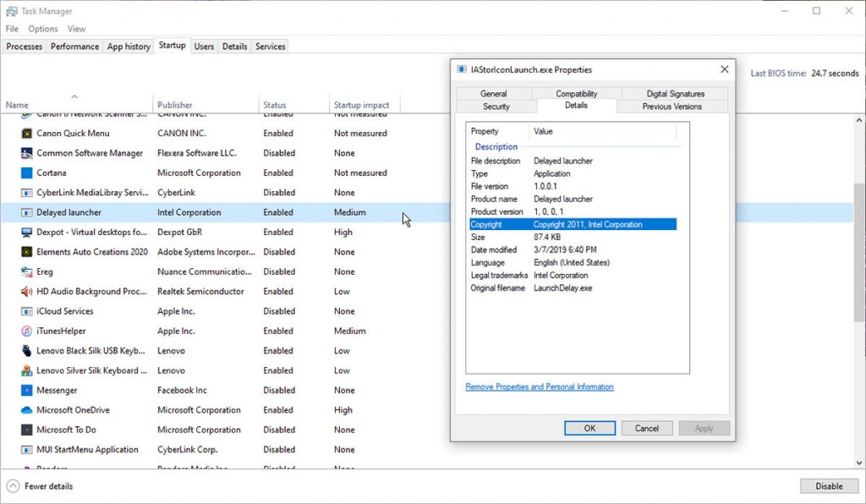Image resolution: width=866 pixels, height=504 pixels.
Task: Click the Cortana app icon
Action: click(x=27, y=173)
